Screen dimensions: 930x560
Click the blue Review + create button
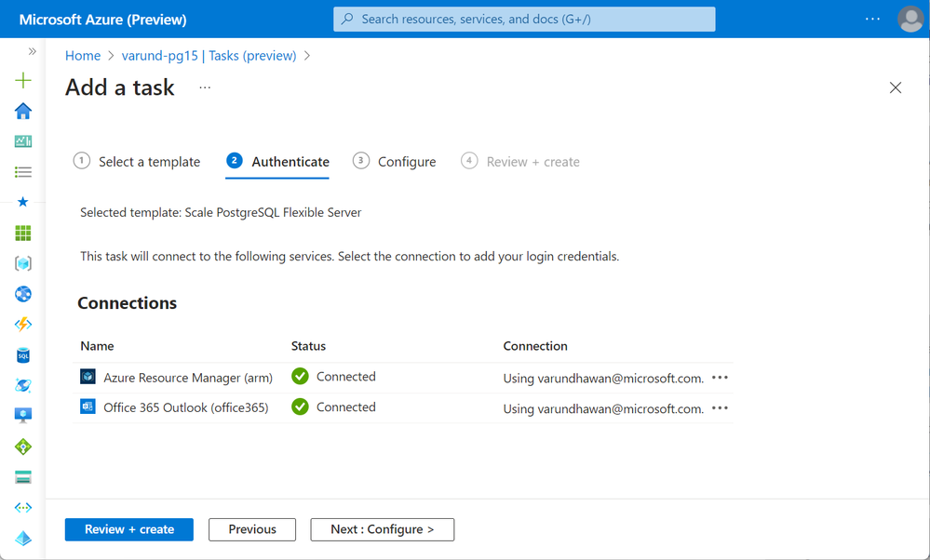click(129, 529)
